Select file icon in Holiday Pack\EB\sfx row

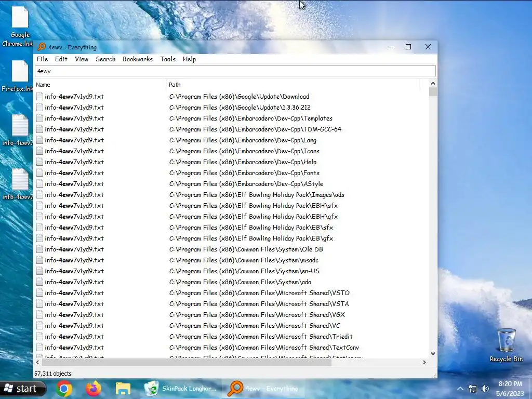click(x=39, y=228)
